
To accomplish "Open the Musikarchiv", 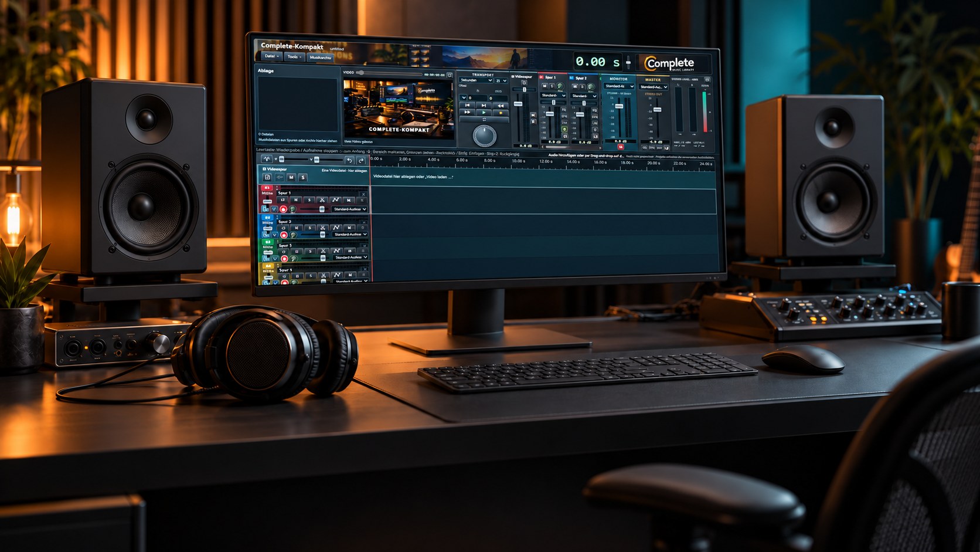I will click(x=321, y=57).
